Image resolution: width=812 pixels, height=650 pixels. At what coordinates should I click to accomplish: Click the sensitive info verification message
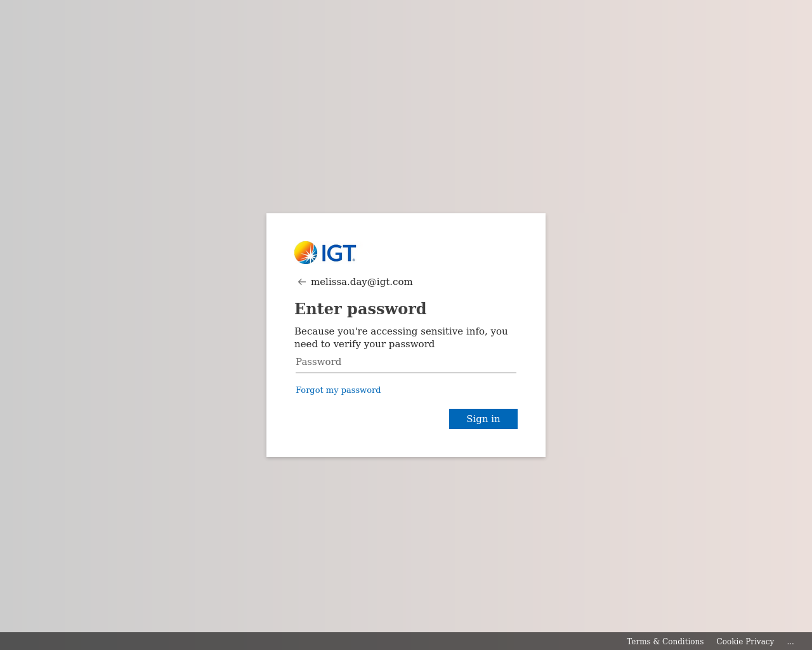401,338
